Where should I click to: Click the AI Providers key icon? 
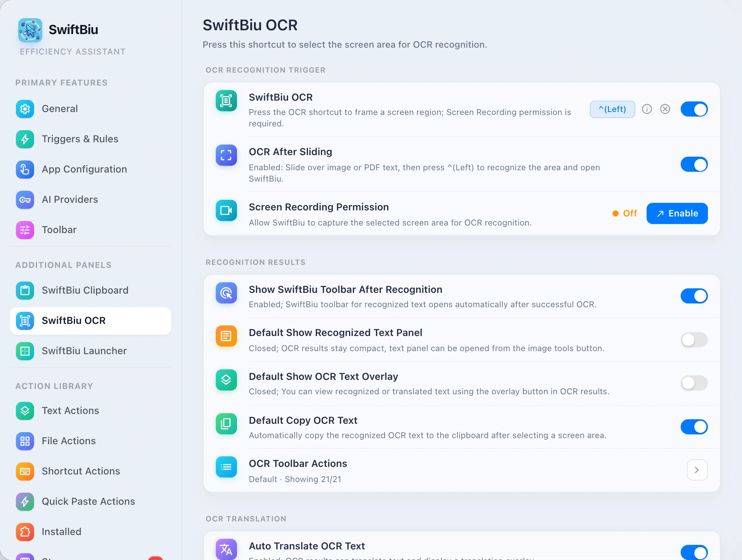click(25, 200)
